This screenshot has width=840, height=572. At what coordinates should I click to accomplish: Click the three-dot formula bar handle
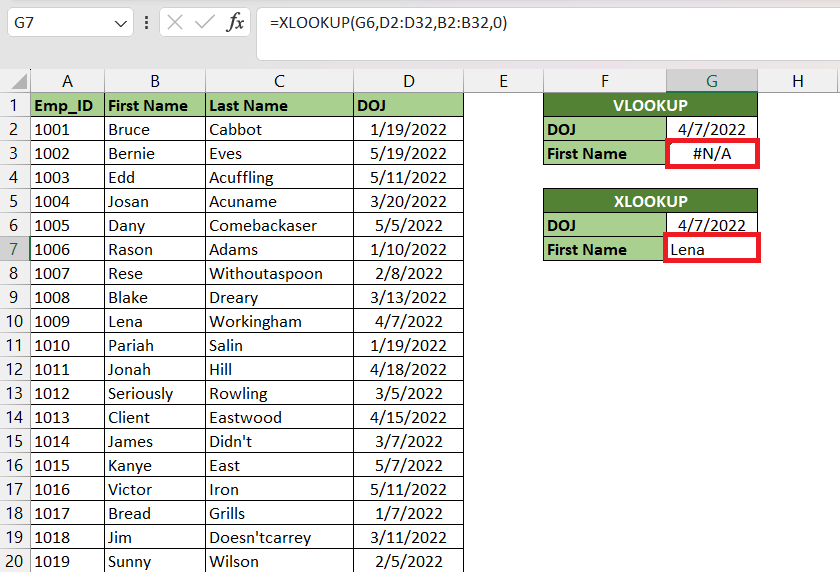point(146,22)
